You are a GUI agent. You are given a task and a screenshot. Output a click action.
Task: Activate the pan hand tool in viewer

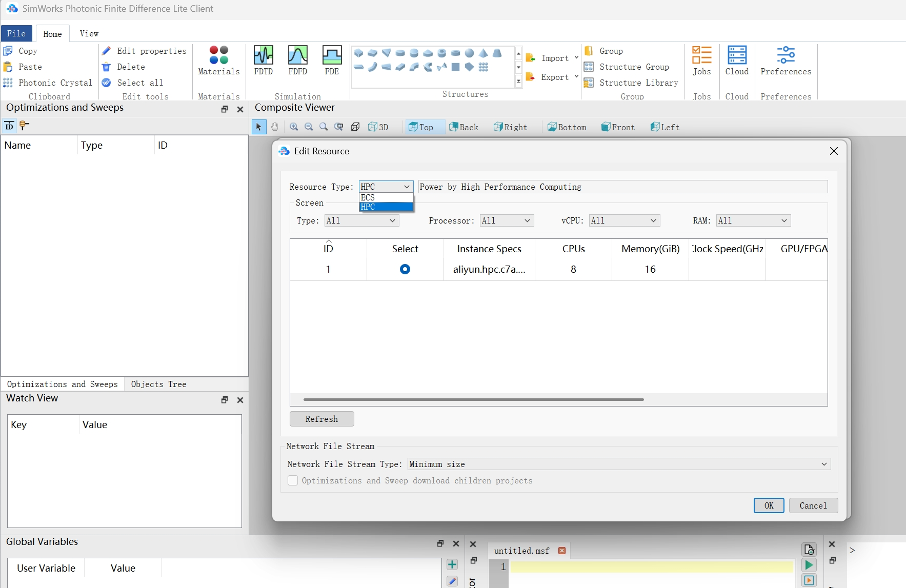click(275, 127)
